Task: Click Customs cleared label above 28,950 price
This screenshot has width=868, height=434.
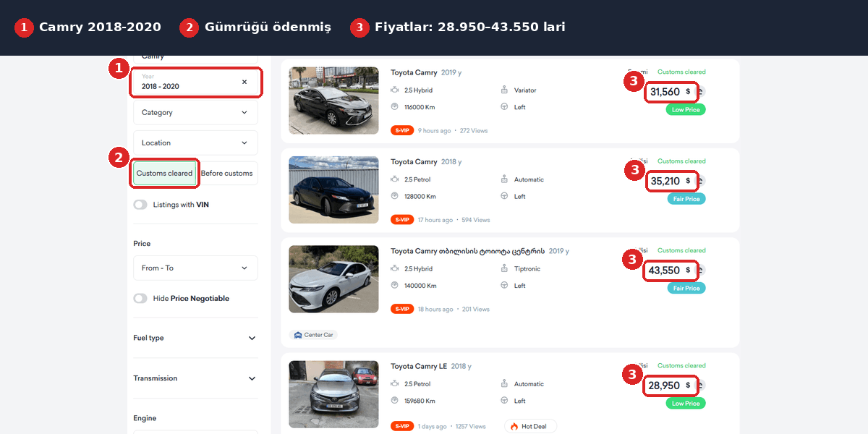Action: coord(681,365)
